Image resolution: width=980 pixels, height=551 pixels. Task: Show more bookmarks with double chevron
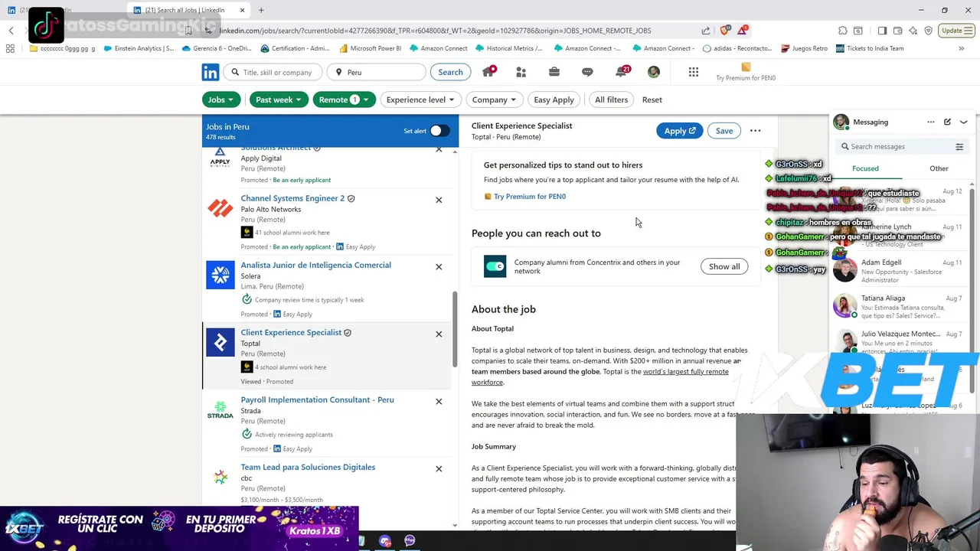click(x=962, y=48)
